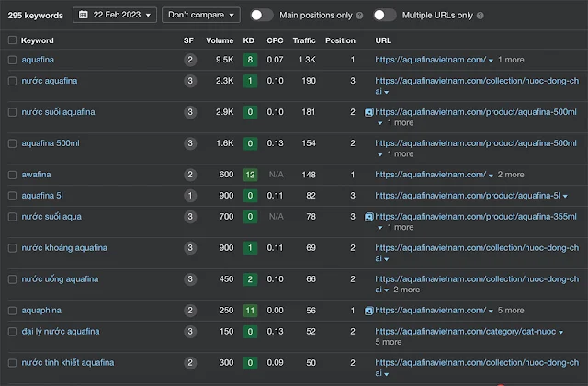The width and height of the screenshot is (588, 386).
Task: Click the KD badge showing 12 for awafina
Action: pos(250,175)
